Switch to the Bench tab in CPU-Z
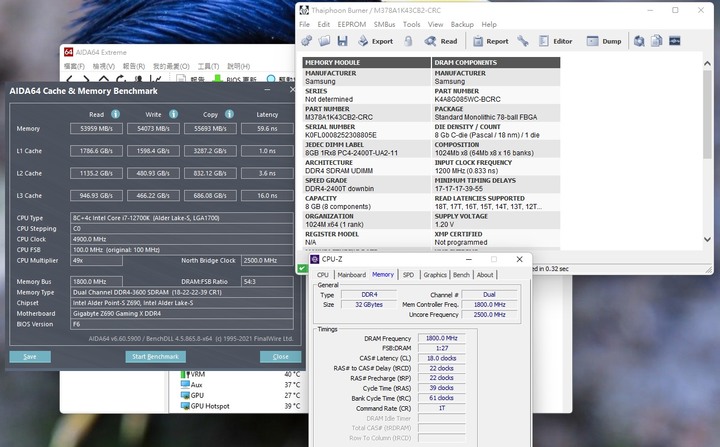The height and width of the screenshot is (447, 720). point(461,275)
